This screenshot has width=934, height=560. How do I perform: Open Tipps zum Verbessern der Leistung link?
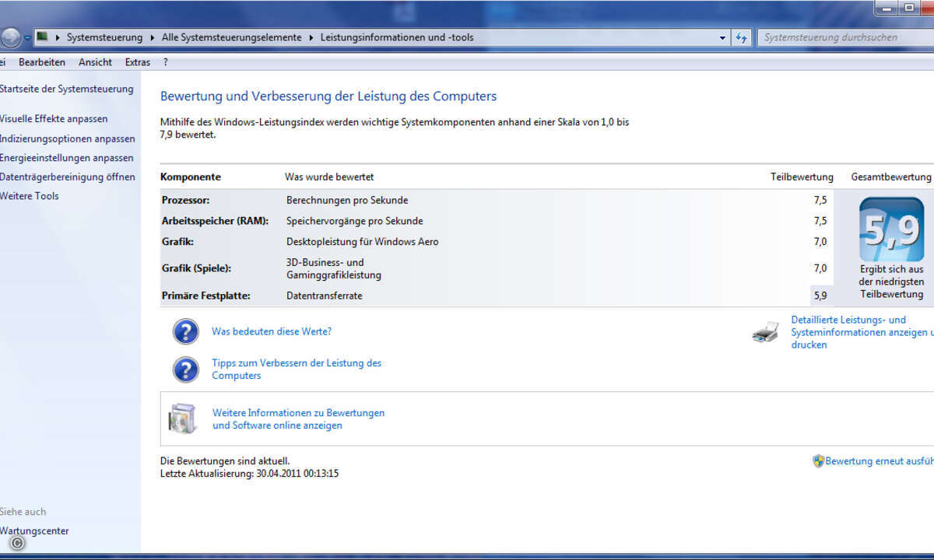(x=297, y=369)
